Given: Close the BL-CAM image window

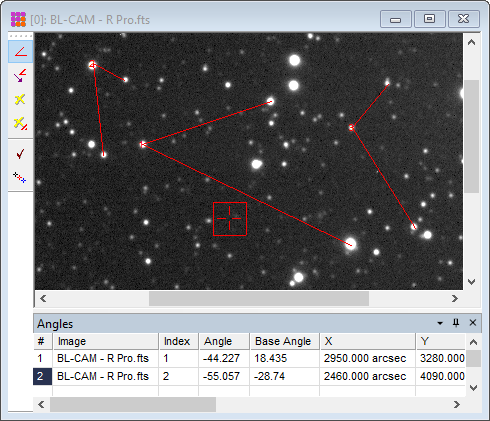Looking at the screenshot, I should click(x=464, y=19).
